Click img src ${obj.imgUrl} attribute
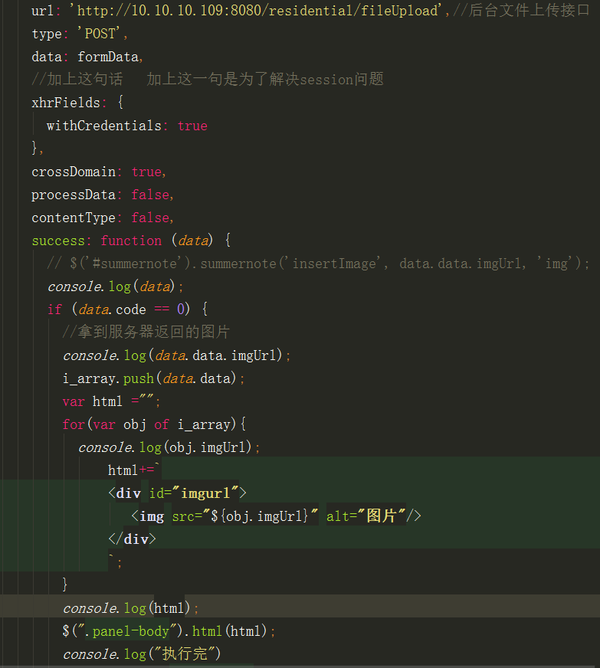600x668 pixels. pos(245,516)
